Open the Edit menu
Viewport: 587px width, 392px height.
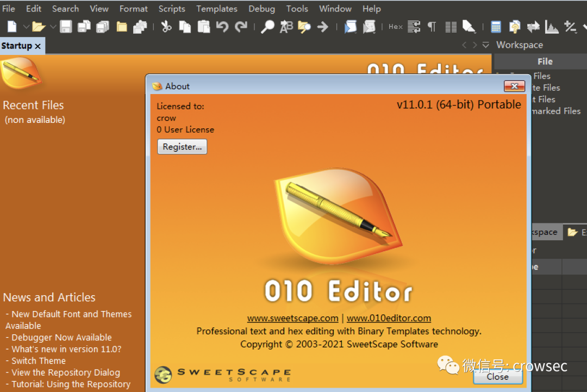coord(34,9)
